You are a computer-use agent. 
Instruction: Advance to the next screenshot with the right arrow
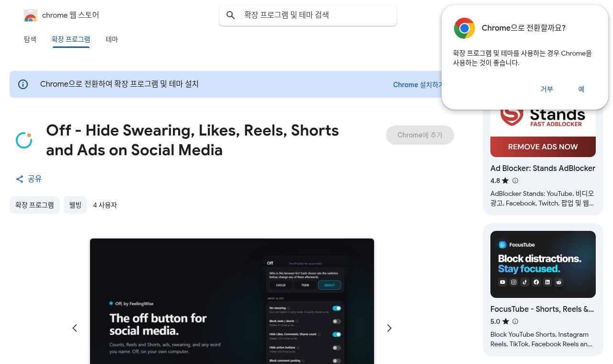tap(389, 328)
